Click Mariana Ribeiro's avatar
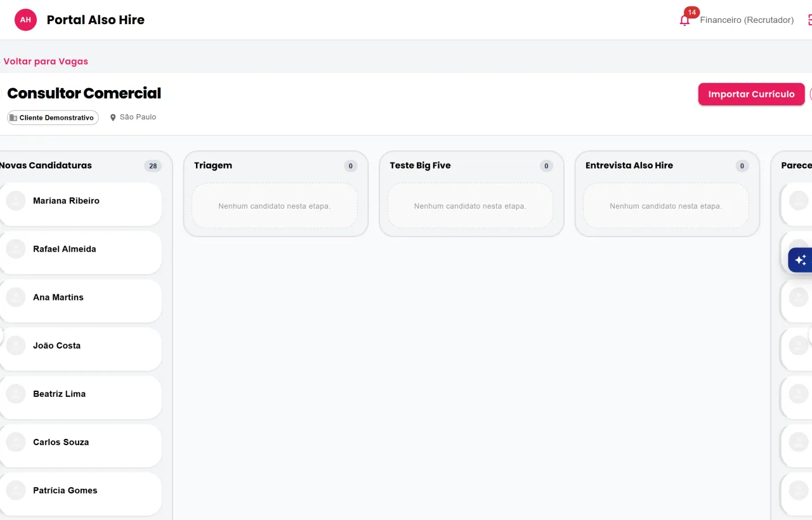 pos(16,201)
